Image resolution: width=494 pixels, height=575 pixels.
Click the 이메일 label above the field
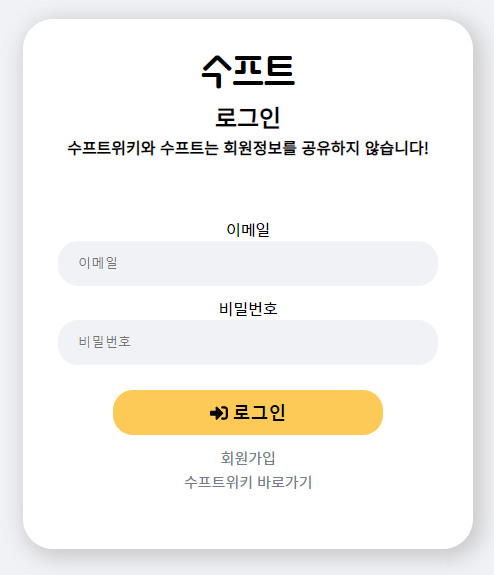click(248, 230)
